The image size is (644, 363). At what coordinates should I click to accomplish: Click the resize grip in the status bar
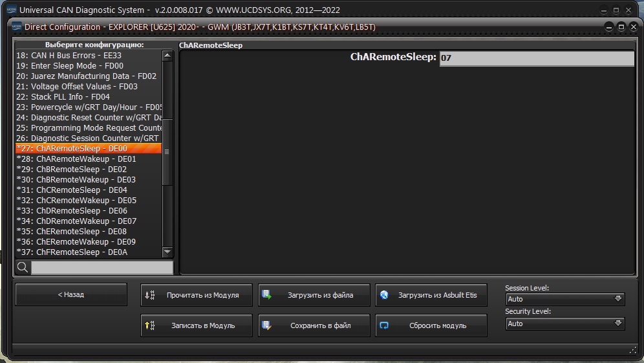(x=633, y=350)
